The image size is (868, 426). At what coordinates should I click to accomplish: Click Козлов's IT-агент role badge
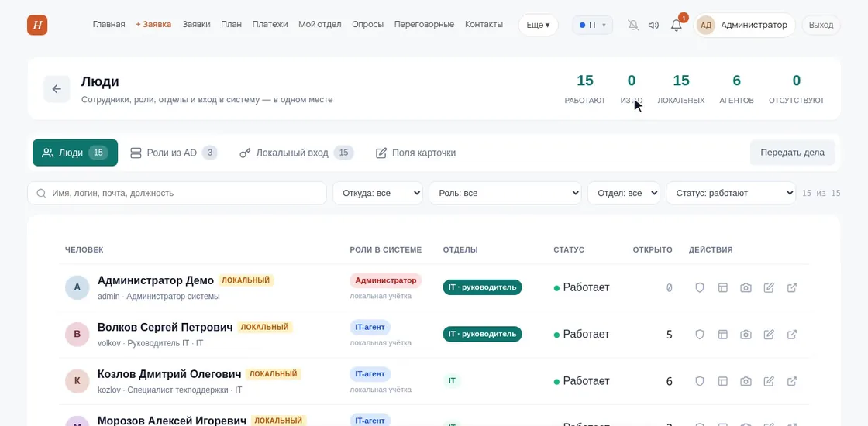click(370, 374)
